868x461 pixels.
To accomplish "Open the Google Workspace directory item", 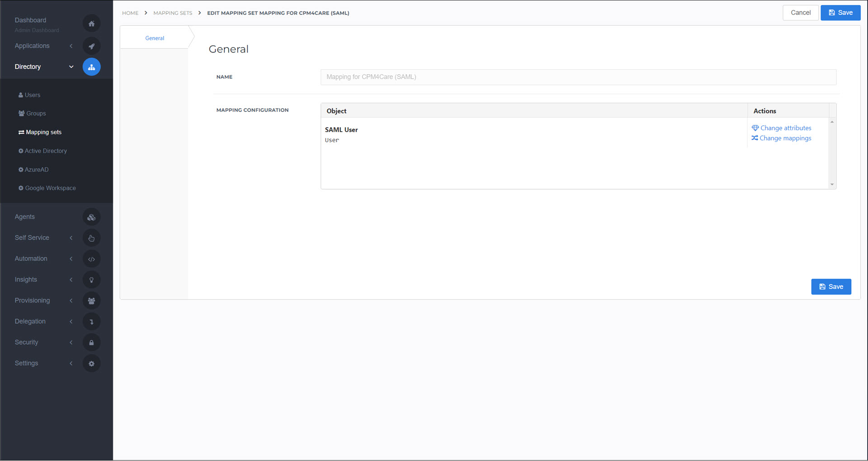I will (x=47, y=188).
